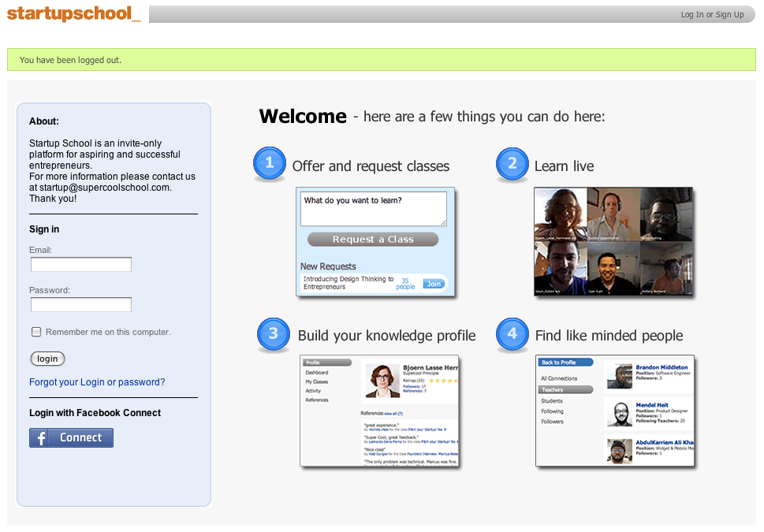Click the 'Learn live' heading

click(x=565, y=166)
